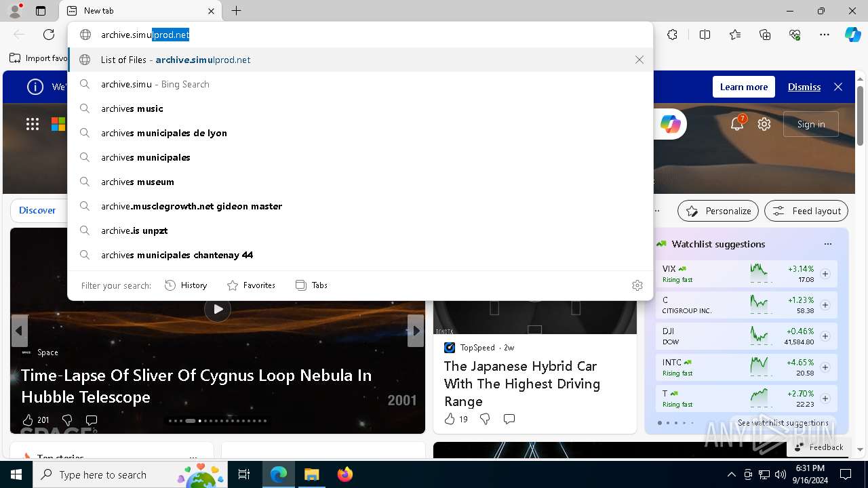This screenshot has width=868, height=488.
Task: Choose archives municipales chantenay 44 suggestion
Action: coord(360,255)
